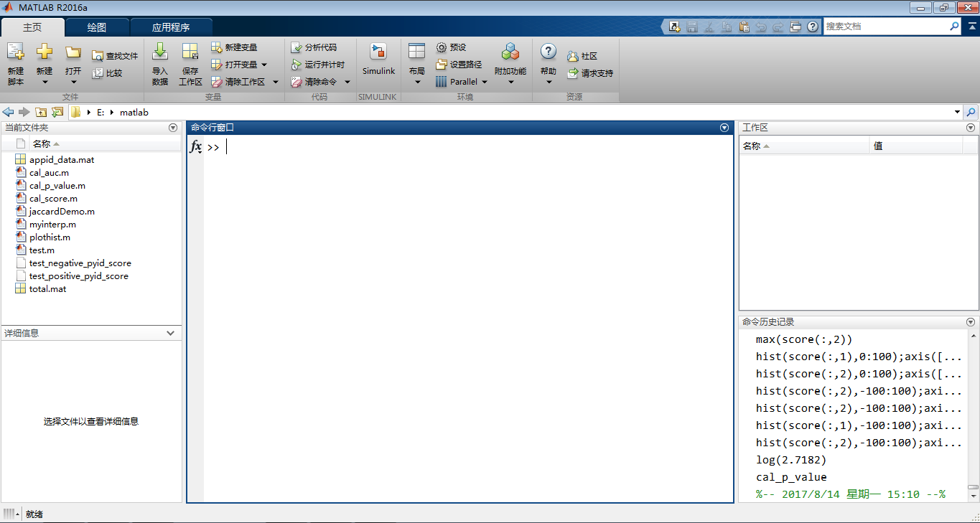Open 当前文件夹 panel actions menu
The height and width of the screenshot is (523, 980).
point(172,128)
